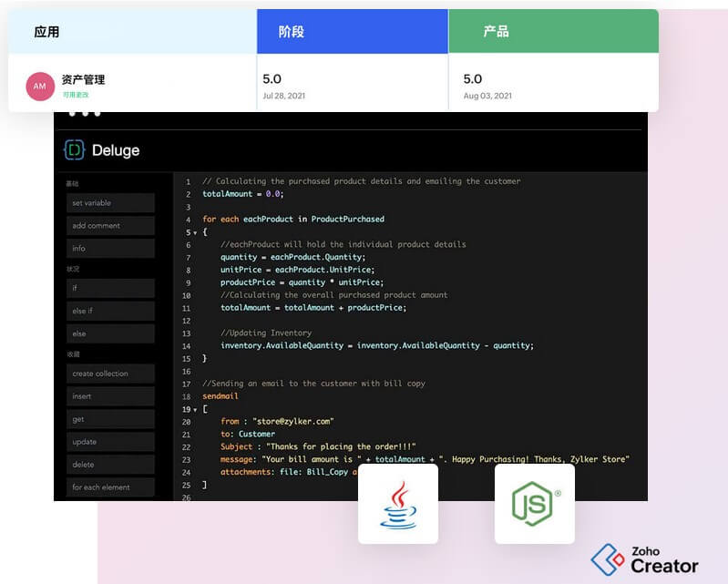Collapse the code fold at line 5
The image size is (728, 584).
pos(196,232)
